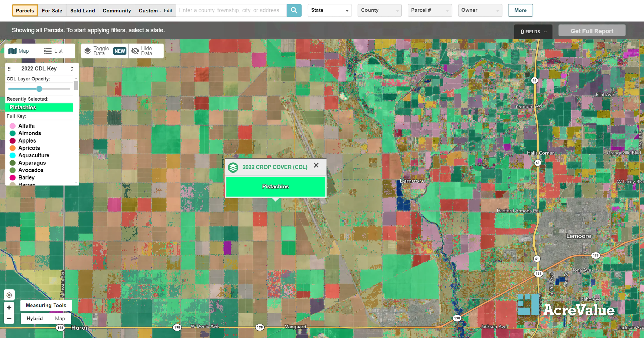This screenshot has width=644, height=338.
Task: Collapse the 2022 CDL Key panel
Action: coord(72,68)
